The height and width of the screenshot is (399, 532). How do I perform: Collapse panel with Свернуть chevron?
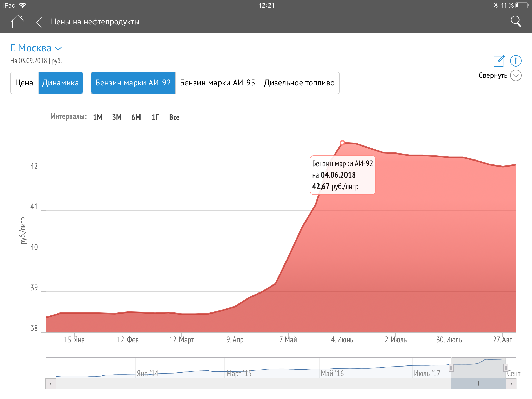(516, 76)
